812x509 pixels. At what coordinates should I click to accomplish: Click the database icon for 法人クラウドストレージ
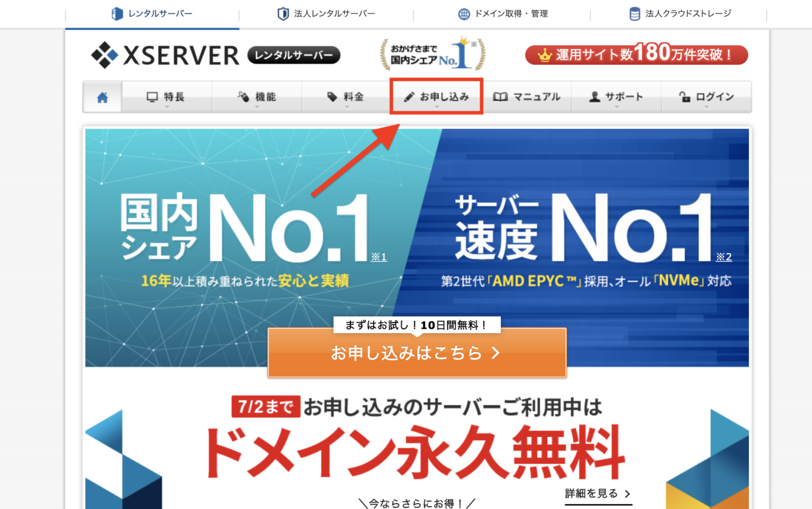point(634,14)
